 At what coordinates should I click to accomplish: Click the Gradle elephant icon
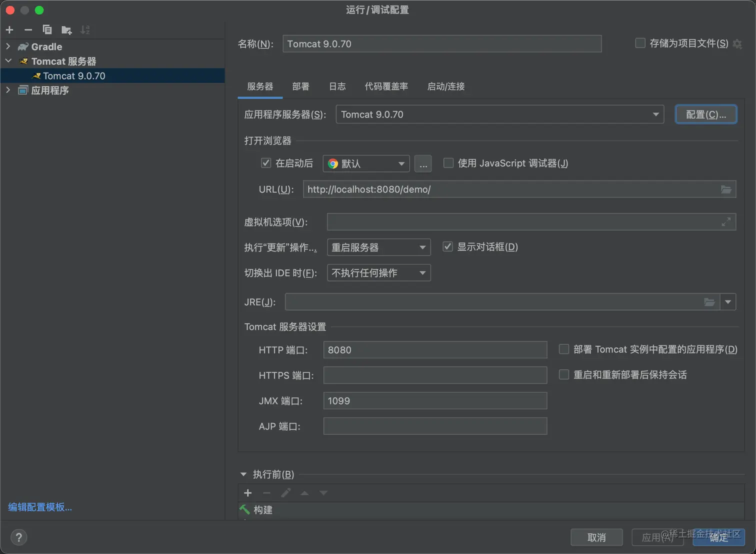pyautogui.click(x=23, y=46)
